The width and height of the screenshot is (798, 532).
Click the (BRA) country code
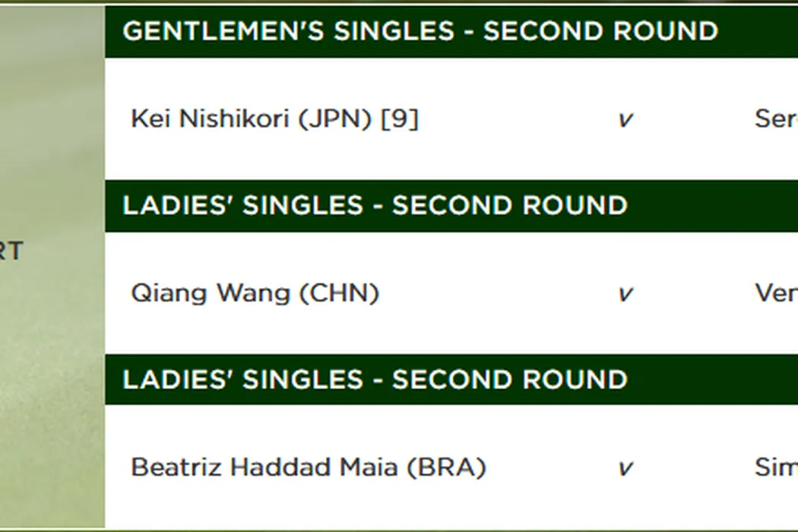[x=446, y=467]
